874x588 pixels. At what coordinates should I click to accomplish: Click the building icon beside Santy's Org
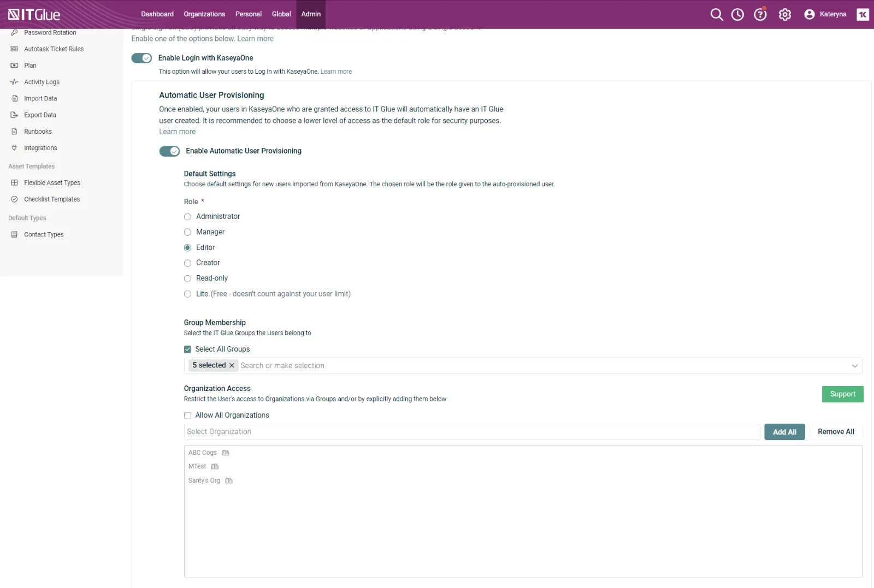pyautogui.click(x=229, y=481)
